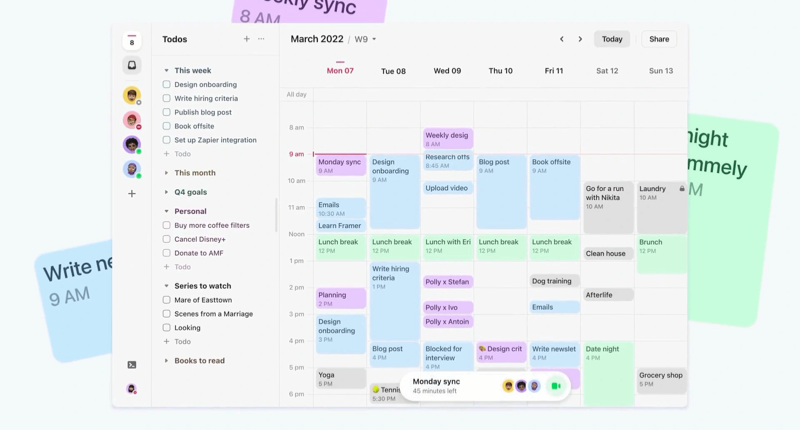The height and width of the screenshot is (430, 800).
Task: Click the lock icon on Laundry event
Action: [682, 189]
